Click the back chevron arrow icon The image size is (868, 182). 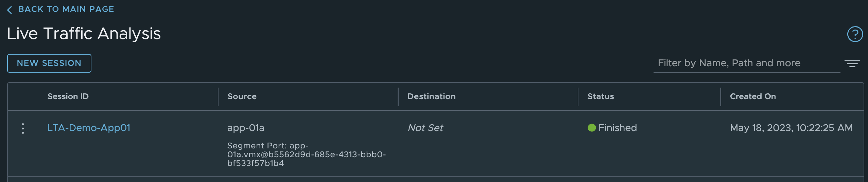(10, 10)
